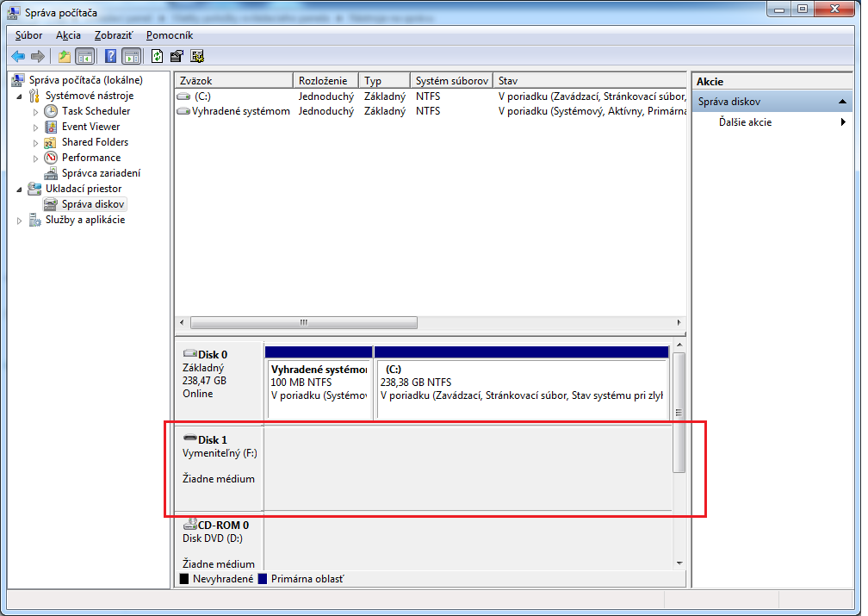Click the Disk 0 drive icon

(x=189, y=353)
